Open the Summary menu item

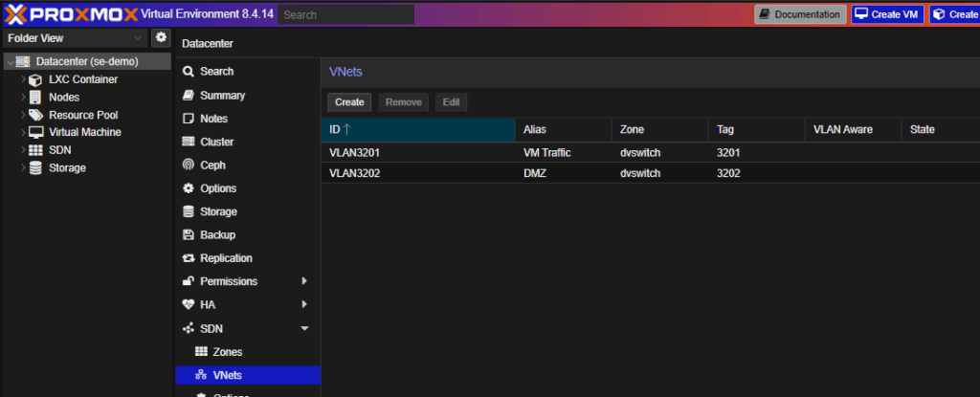pos(248,96)
